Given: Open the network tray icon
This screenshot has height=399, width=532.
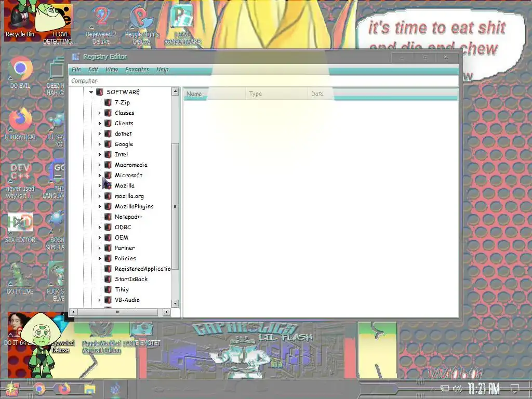Looking at the screenshot, I should tap(445, 389).
